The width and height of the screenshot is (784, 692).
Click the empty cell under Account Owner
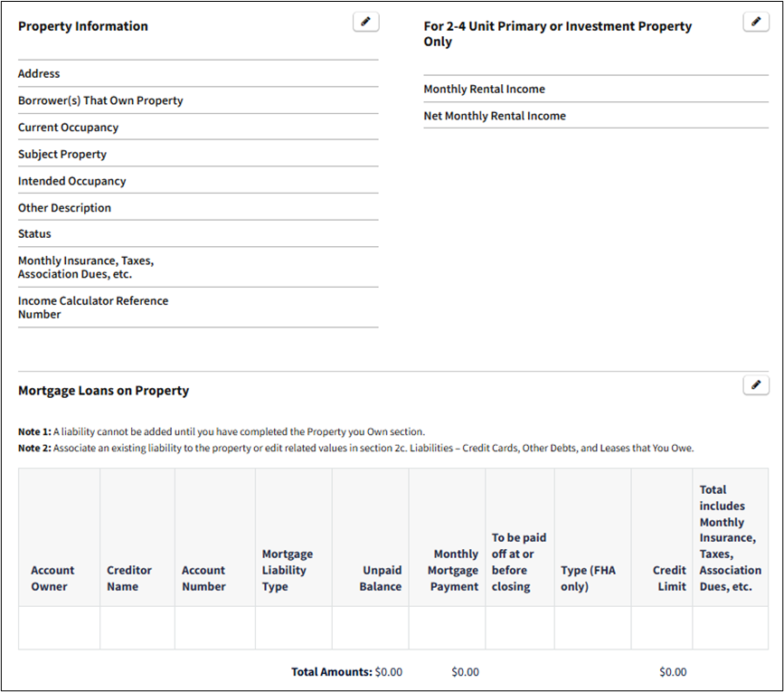click(59, 628)
